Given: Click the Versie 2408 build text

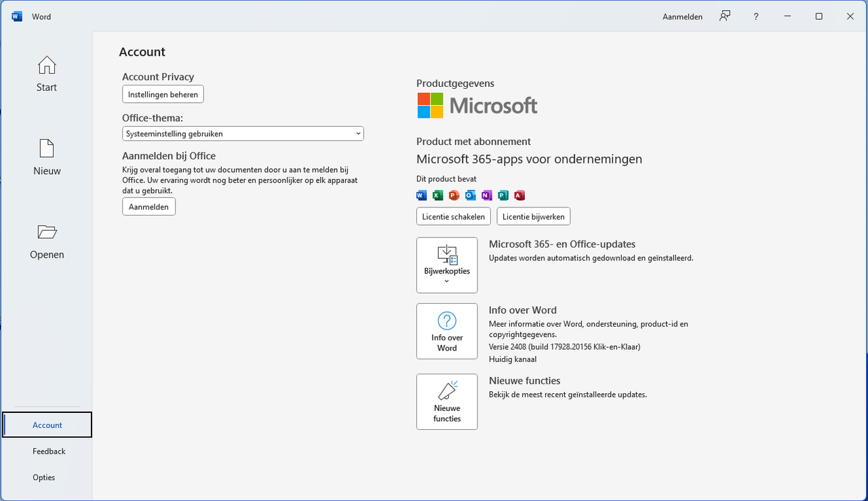Looking at the screenshot, I should 565,346.
